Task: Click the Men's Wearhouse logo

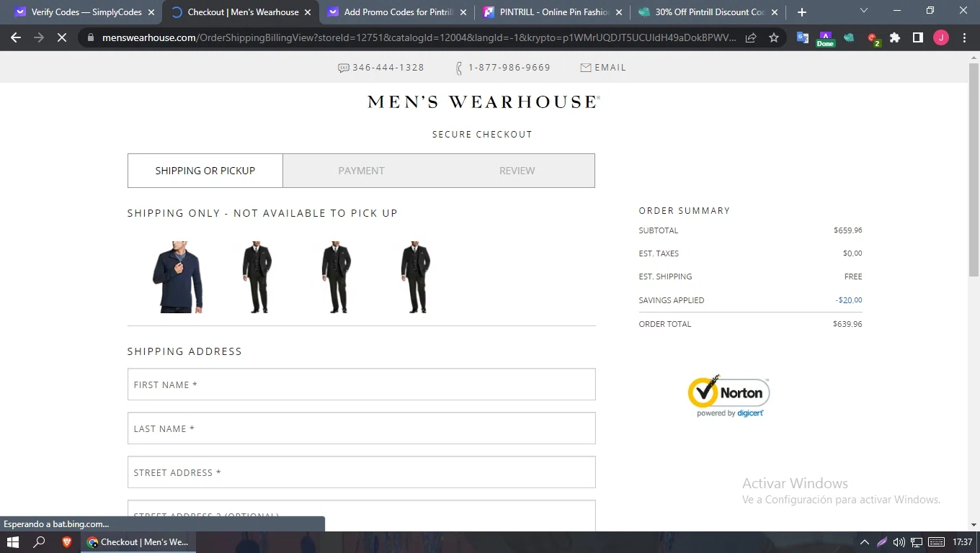Action: (x=484, y=102)
